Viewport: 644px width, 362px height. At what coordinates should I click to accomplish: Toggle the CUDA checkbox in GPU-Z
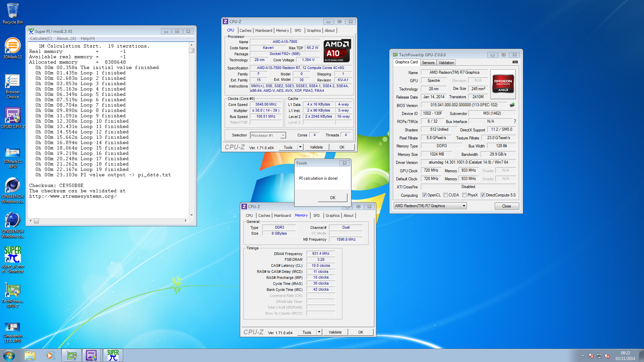(x=445, y=195)
